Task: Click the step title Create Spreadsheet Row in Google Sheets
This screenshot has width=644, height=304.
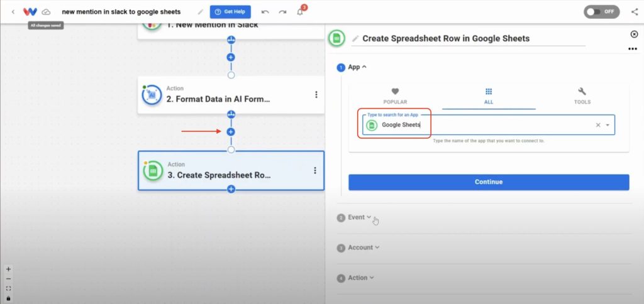Action: click(446, 38)
